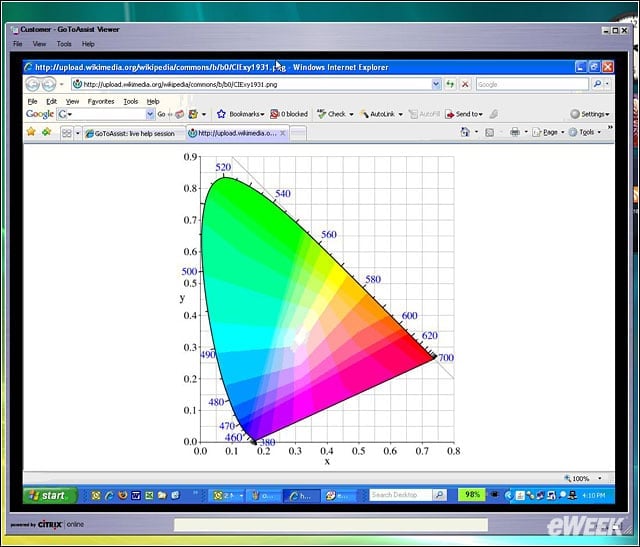Open the Page menu dropdown
The height and width of the screenshot is (547, 640).
(x=548, y=132)
